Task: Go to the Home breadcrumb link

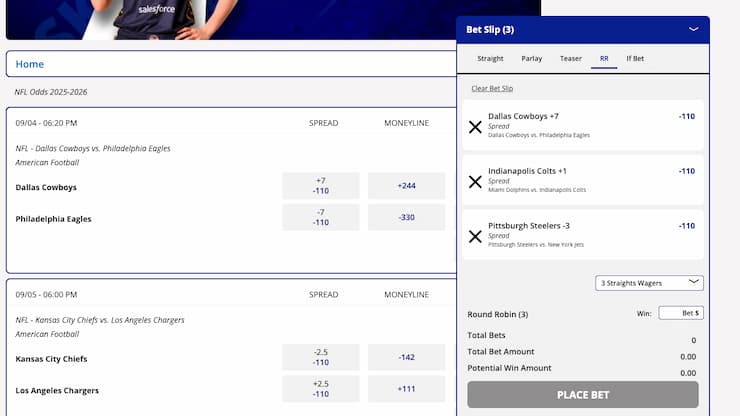Action: 30,64
